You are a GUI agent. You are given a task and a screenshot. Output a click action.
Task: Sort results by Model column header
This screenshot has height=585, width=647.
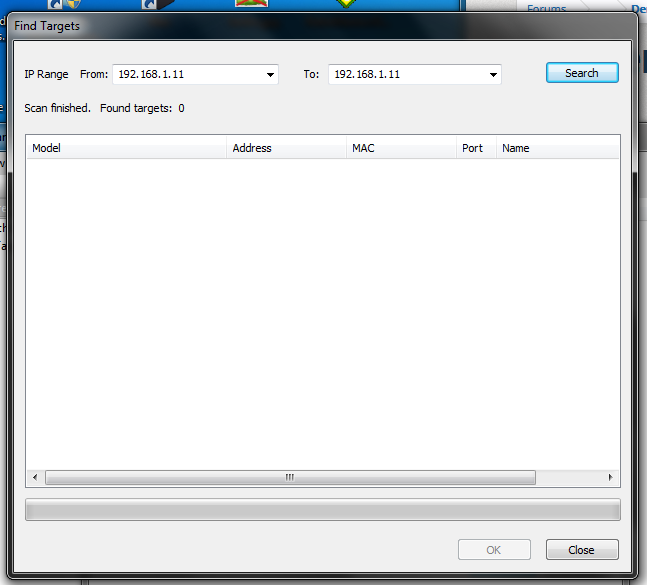[x=126, y=148]
